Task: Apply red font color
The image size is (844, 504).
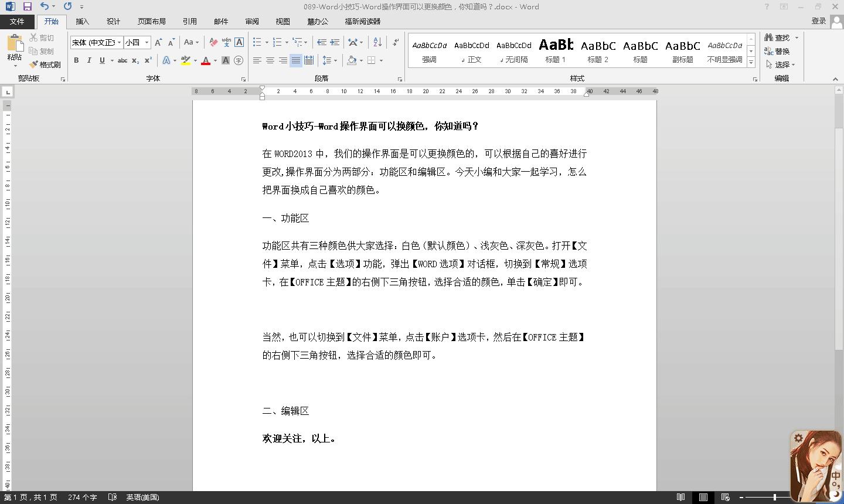Action: [206, 60]
